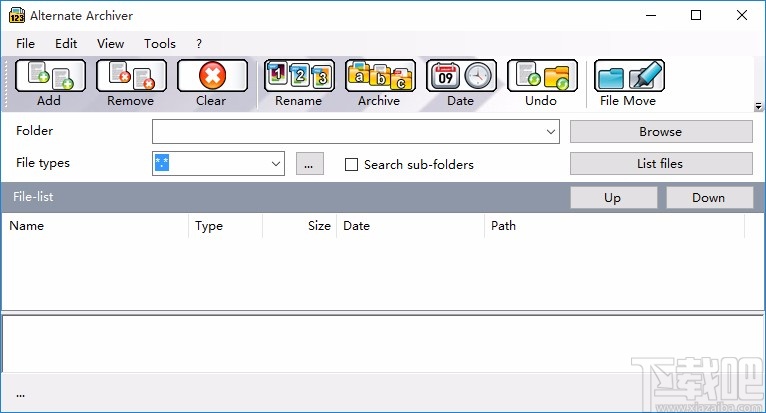Open the Archive folders icon
The width and height of the screenshot is (766, 413).
[x=381, y=76]
